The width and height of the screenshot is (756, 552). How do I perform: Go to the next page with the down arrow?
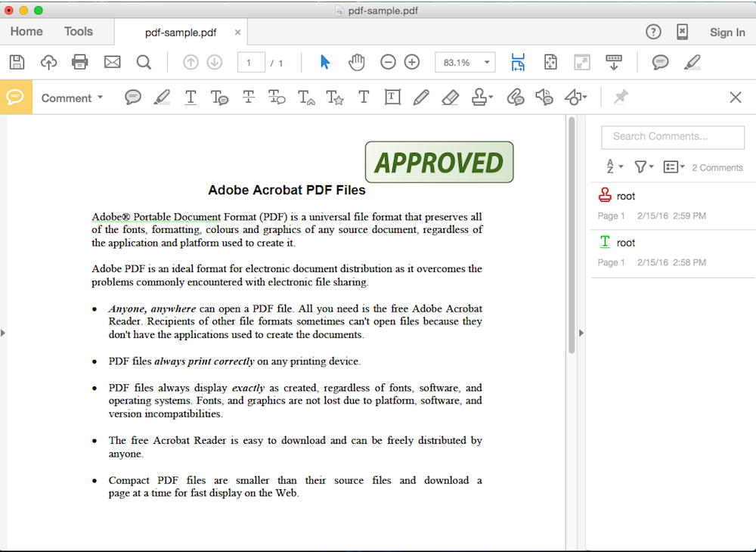pyautogui.click(x=215, y=62)
